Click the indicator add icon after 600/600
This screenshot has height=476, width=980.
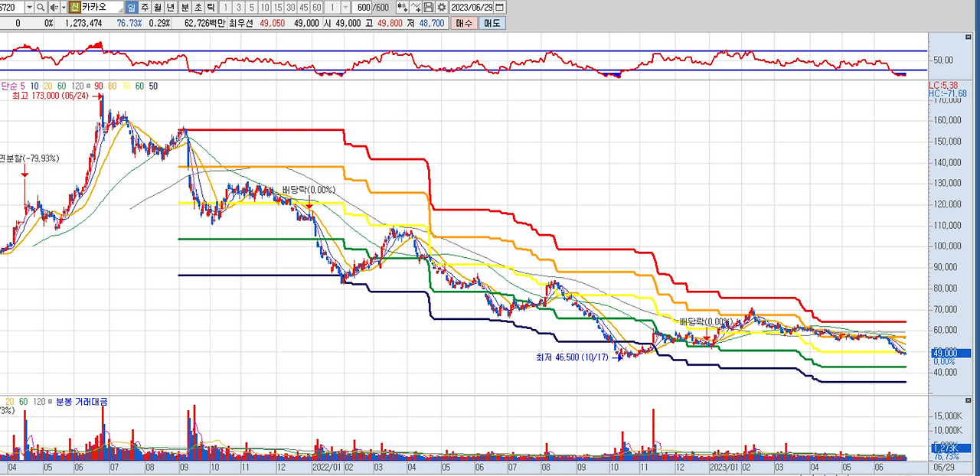(x=402, y=7)
